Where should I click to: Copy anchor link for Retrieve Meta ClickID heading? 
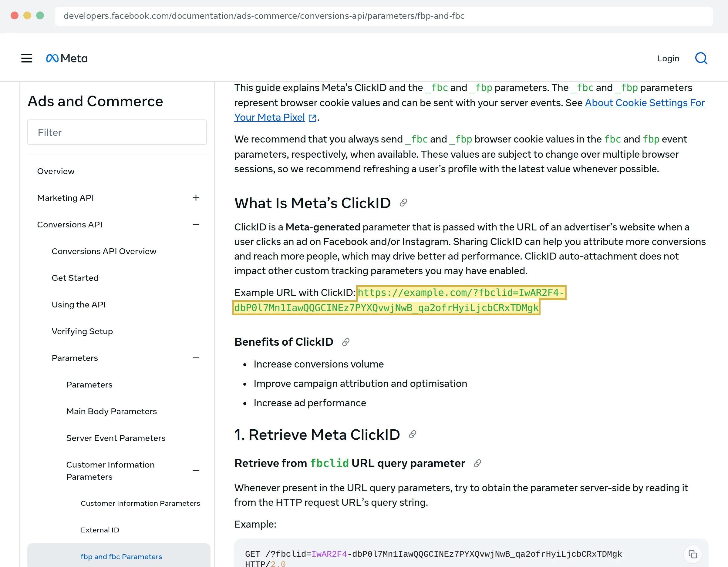point(412,434)
